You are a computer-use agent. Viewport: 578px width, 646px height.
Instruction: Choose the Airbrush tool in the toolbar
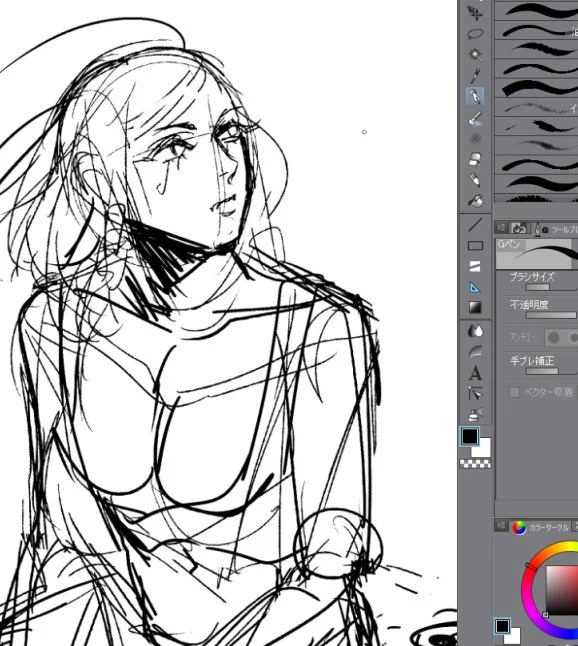tap(475, 119)
